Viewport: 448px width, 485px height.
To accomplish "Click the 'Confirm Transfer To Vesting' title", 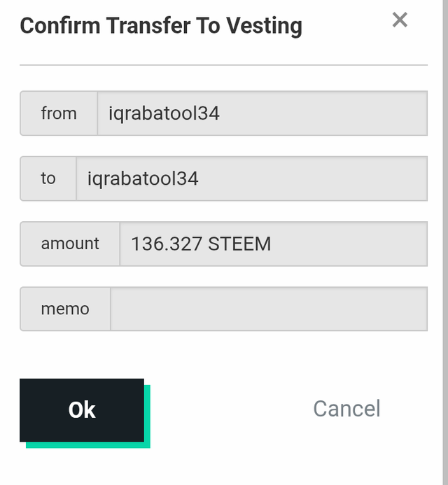I will click(x=161, y=26).
